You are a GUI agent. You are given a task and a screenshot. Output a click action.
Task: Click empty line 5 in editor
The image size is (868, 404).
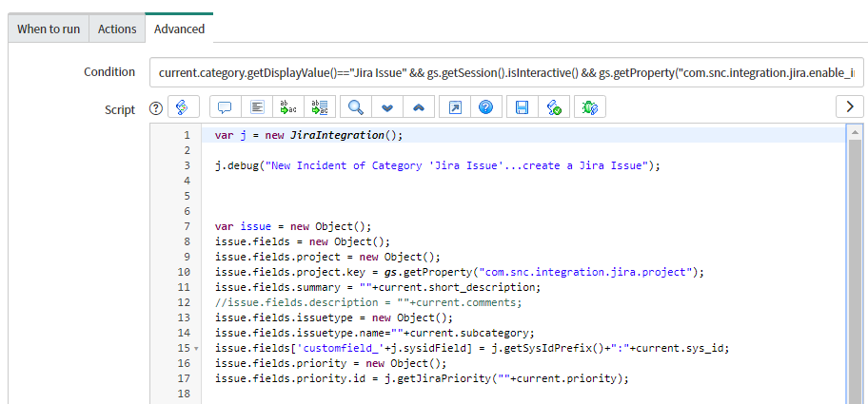click(x=523, y=196)
